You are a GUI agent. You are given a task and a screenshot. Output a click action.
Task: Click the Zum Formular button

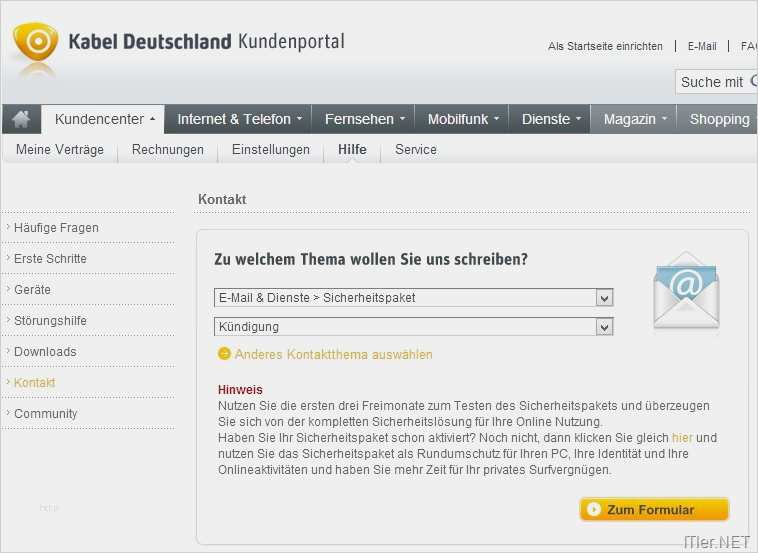pyautogui.click(x=654, y=509)
